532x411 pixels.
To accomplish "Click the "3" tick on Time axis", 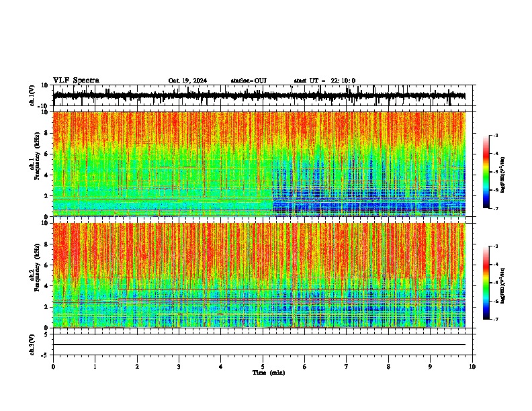I will point(179,367).
